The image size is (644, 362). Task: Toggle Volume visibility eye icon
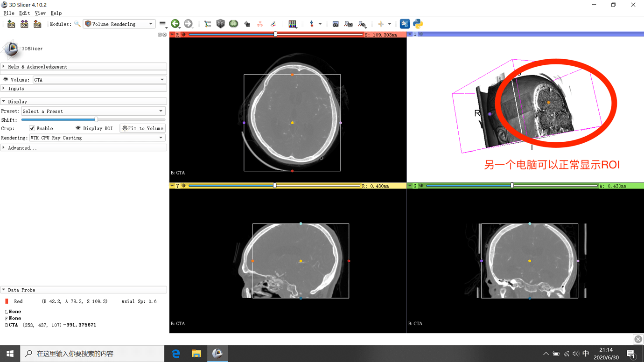(x=6, y=80)
